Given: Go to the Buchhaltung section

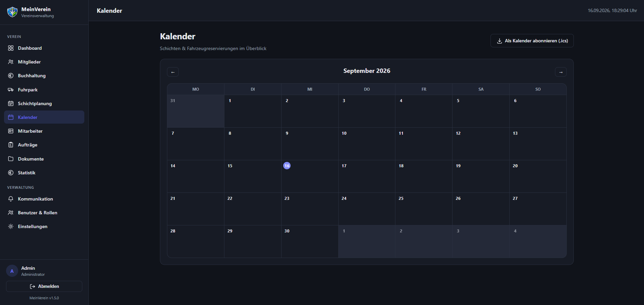Looking at the screenshot, I should (x=44, y=76).
